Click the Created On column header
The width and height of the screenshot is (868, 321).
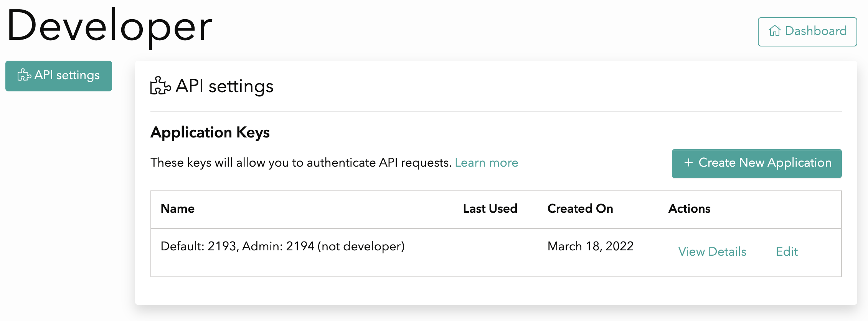point(580,208)
